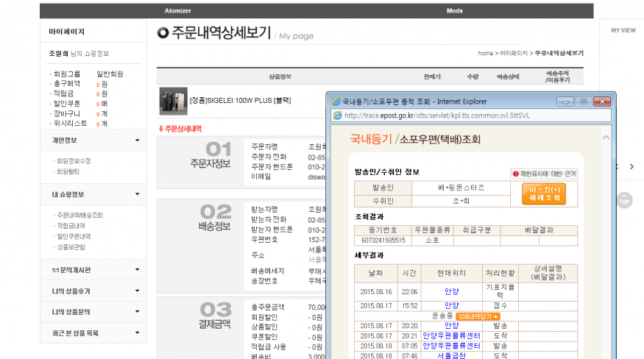The image size is (644, 359).
Task: Open the SIGELEI 100W PLUS product thumbnail
Action: (173, 100)
